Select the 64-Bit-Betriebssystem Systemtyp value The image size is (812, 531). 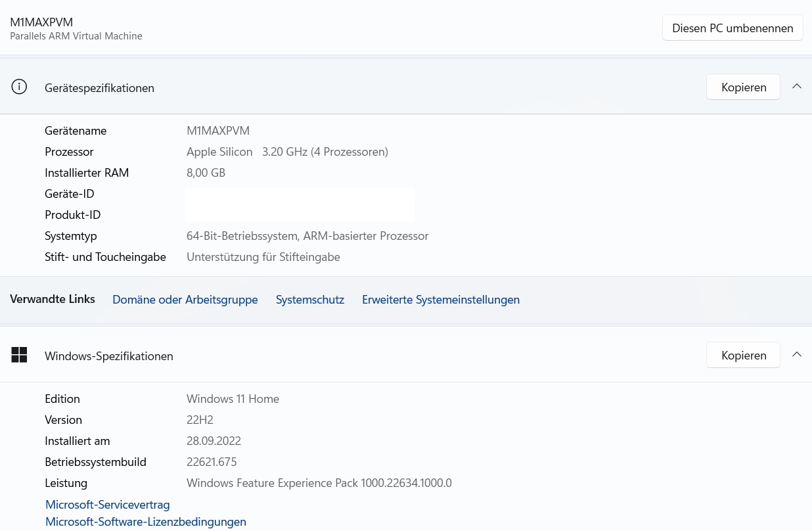click(x=307, y=236)
